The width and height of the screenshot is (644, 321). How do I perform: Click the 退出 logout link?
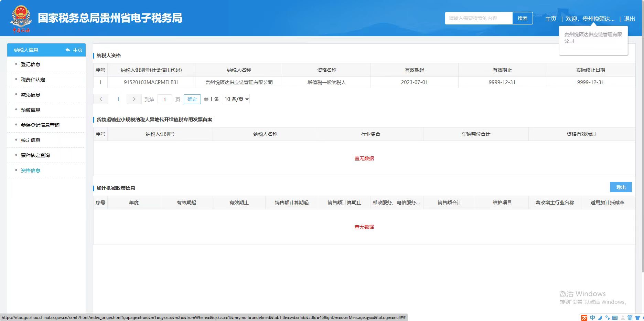[629, 19]
